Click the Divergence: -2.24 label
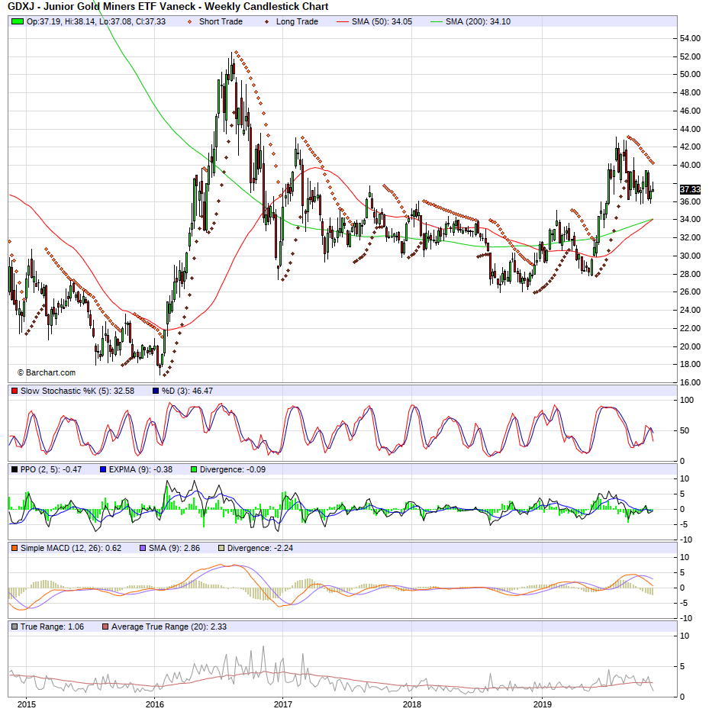This screenshot has height=728, width=709. (260, 548)
